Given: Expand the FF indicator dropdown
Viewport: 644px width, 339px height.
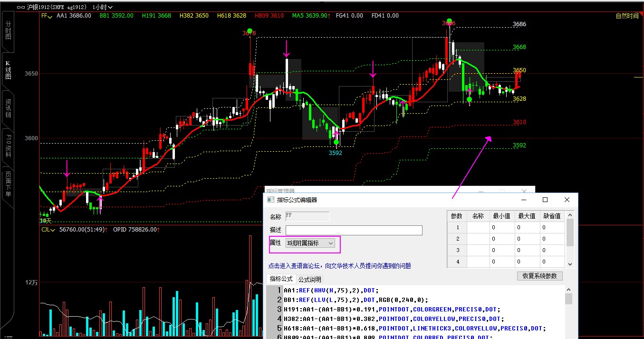Looking at the screenshot, I should tap(48, 16).
